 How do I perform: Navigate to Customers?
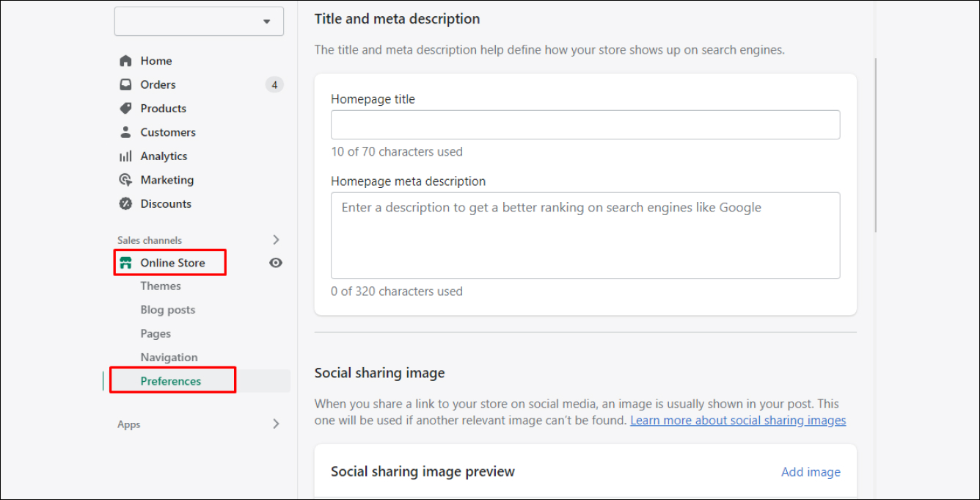[168, 132]
